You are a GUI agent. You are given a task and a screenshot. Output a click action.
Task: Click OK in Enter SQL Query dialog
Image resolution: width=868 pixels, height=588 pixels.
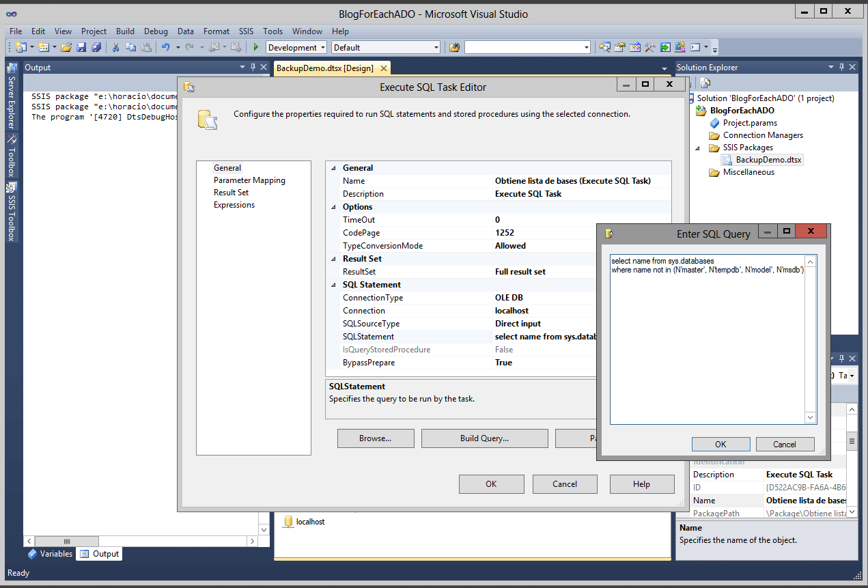point(720,444)
